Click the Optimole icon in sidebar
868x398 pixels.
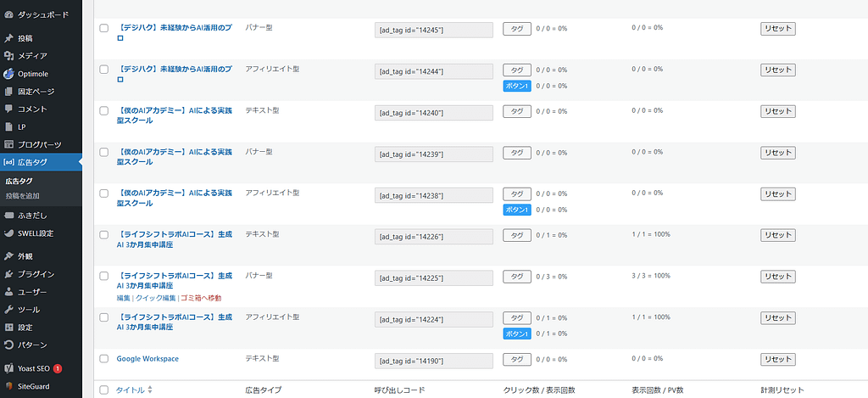pyautogui.click(x=8, y=74)
